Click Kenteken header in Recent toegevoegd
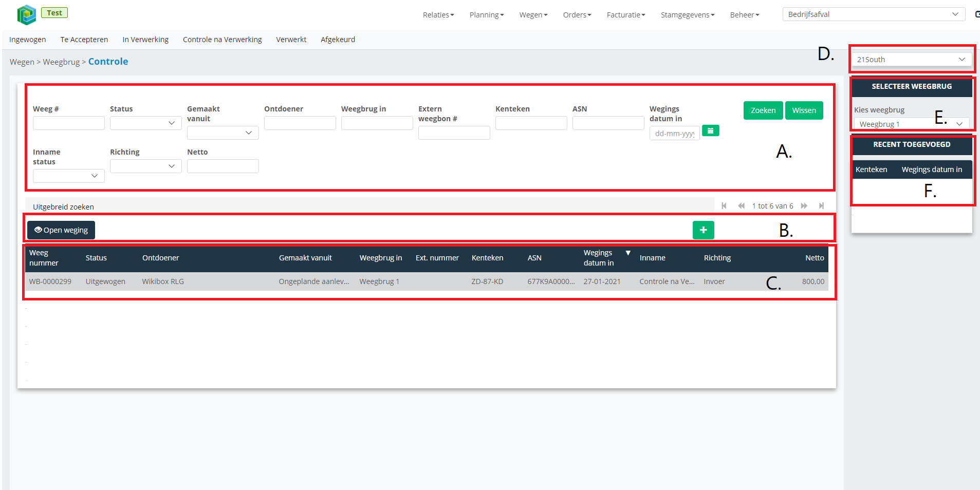Image resolution: width=980 pixels, height=490 pixels. 871,169
